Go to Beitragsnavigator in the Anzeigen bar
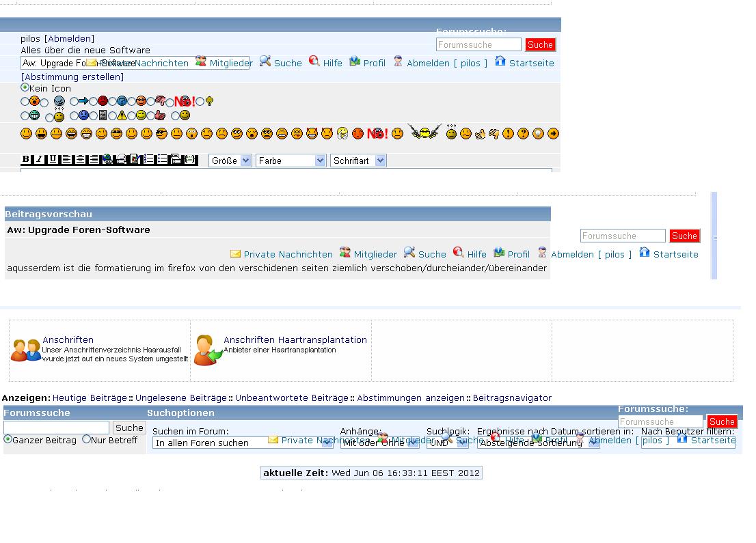This screenshot has width=756, height=543. [x=512, y=398]
